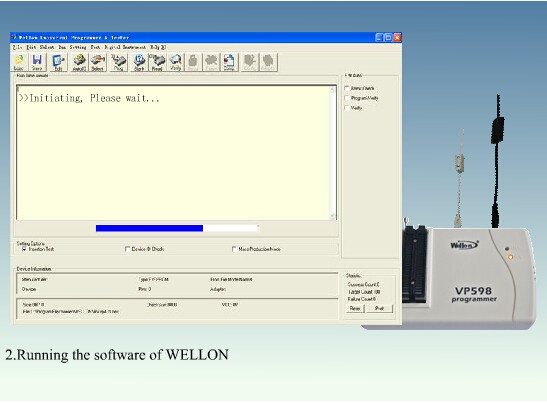Toggle the Insertion Test checkbox
547x403 pixels.
point(24,249)
